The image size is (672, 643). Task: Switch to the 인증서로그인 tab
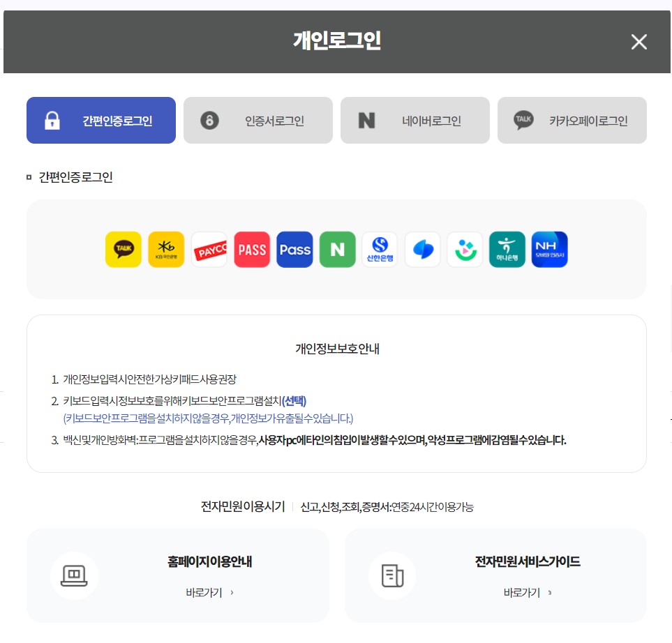tap(257, 120)
